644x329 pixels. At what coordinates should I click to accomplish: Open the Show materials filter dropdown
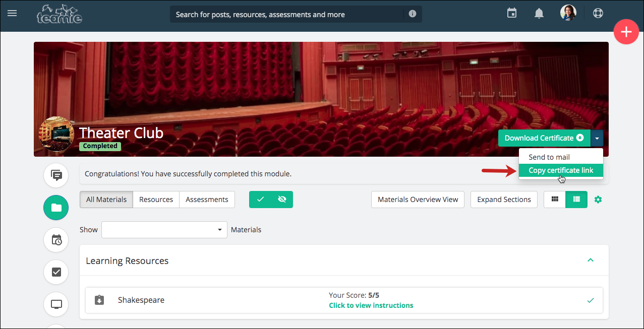164,230
